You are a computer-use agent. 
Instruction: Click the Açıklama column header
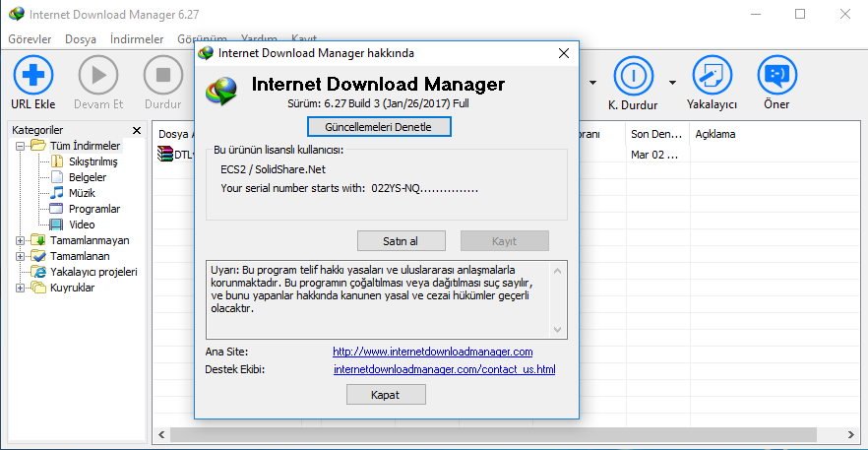click(715, 134)
